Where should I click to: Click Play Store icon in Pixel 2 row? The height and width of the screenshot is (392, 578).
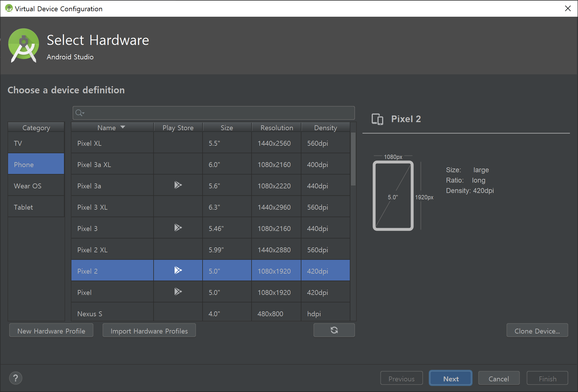click(x=178, y=270)
